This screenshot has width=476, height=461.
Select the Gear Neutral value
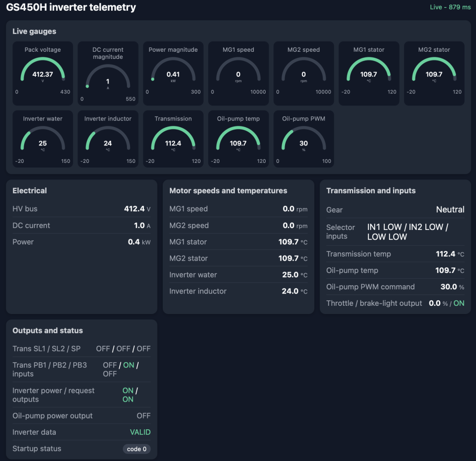point(450,209)
